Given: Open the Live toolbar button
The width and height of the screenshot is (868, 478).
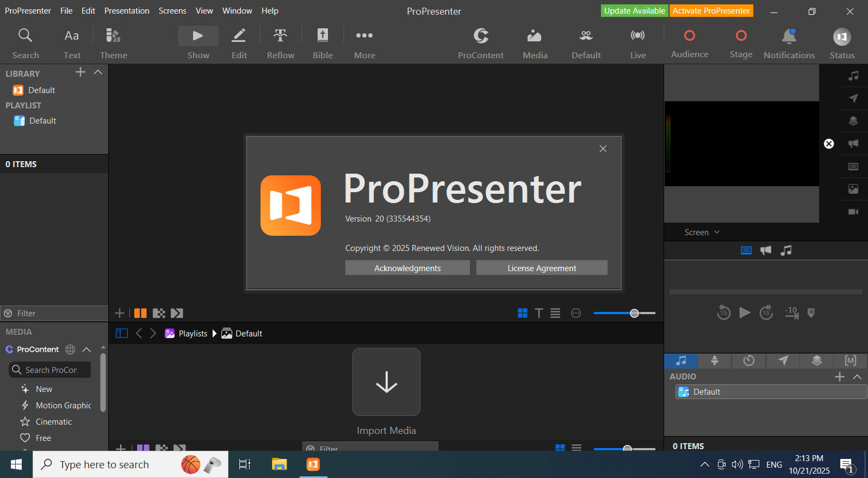Looking at the screenshot, I should (x=638, y=44).
